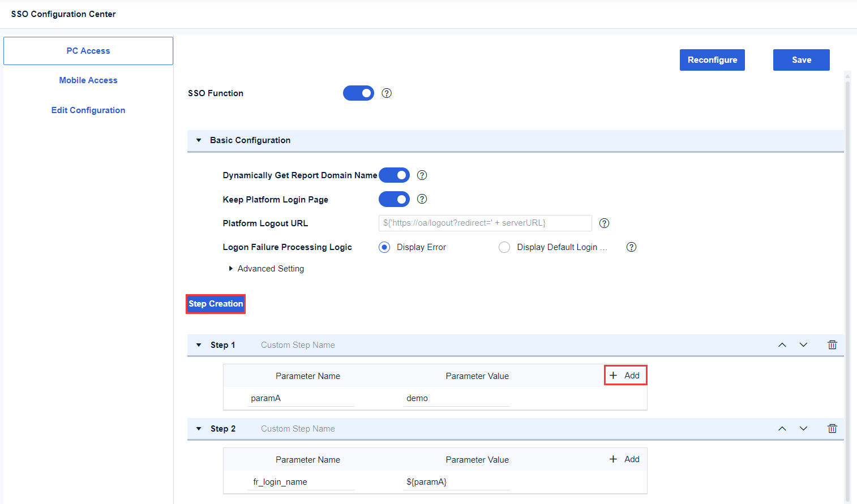The width and height of the screenshot is (857, 504).
Task: Delete Step 1 using trash icon
Action: [832, 345]
